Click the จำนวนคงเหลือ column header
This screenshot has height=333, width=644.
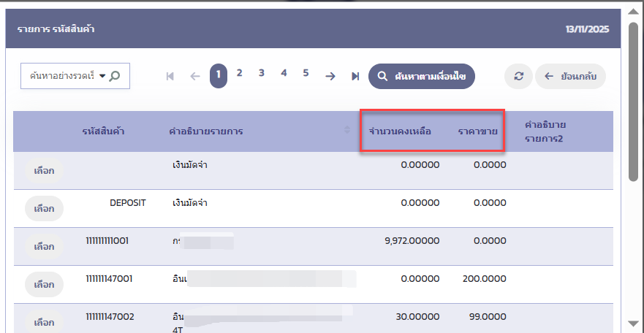(400, 131)
